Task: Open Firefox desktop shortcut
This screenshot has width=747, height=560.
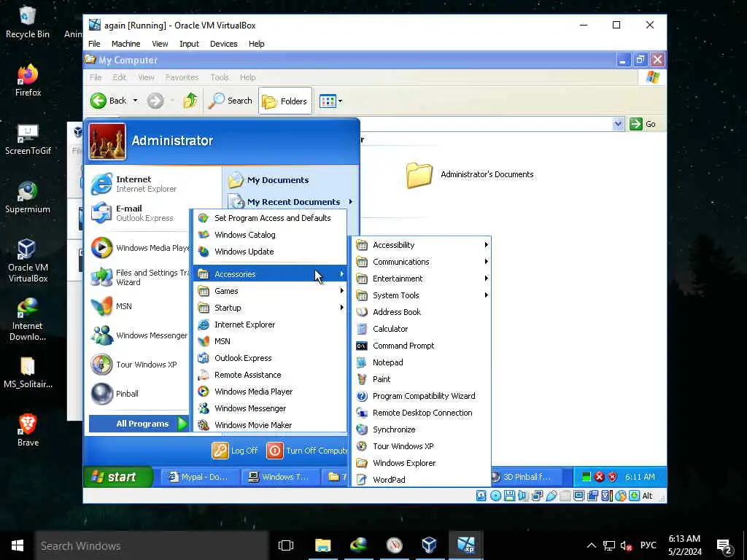Action: pos(28,80)
